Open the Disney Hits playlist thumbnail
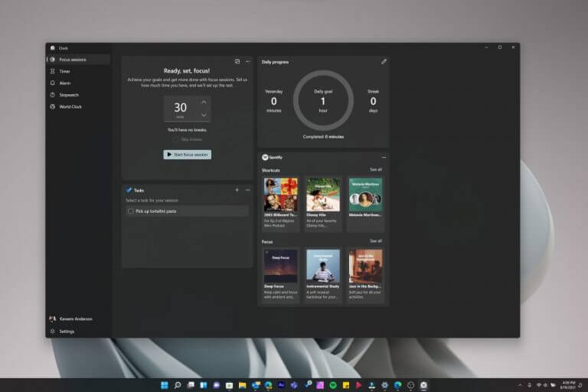This screenshot has height=392, width=588. point(323,194)
